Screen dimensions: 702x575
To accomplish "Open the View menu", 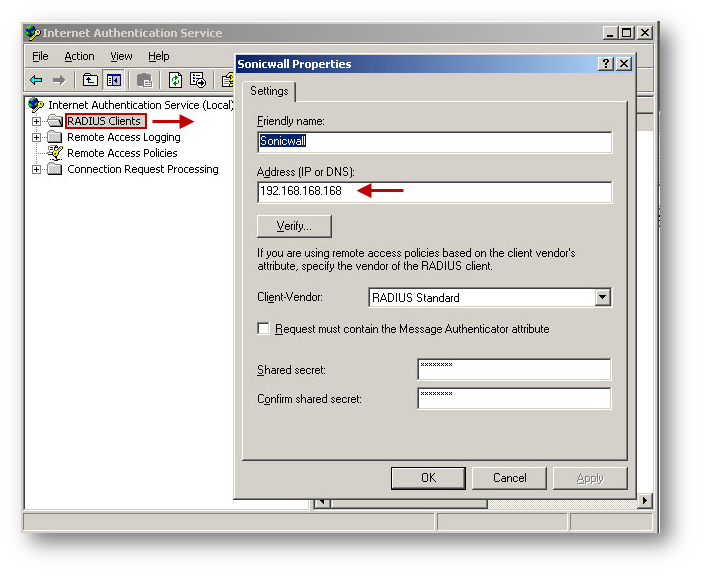I will pos(121,57).
